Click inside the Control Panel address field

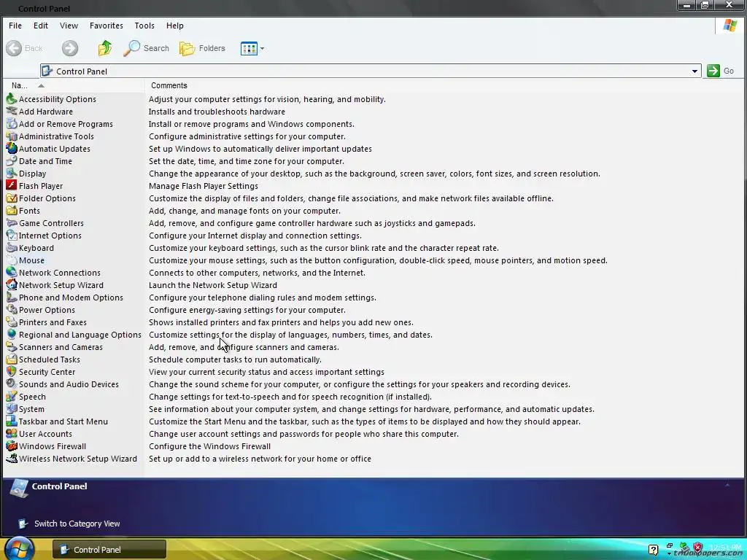pyautogui.click(x=371, y=71)
